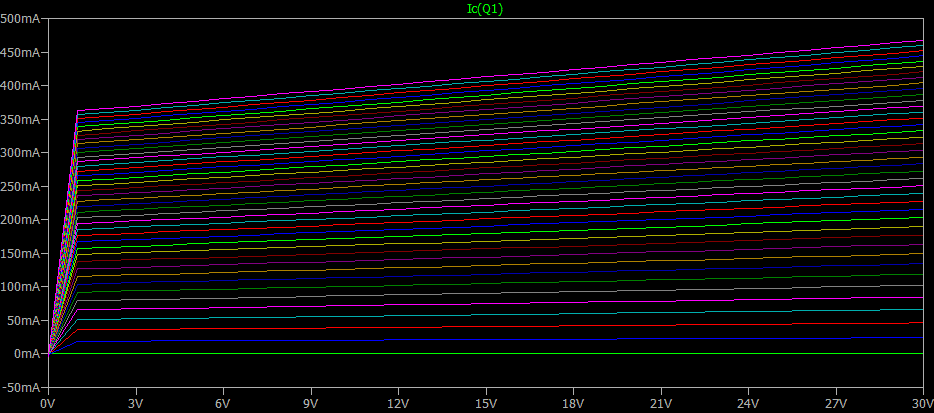Click the 12V label on the X axis
This screenshot has height=413, width=934.
[x=397, y=403]
